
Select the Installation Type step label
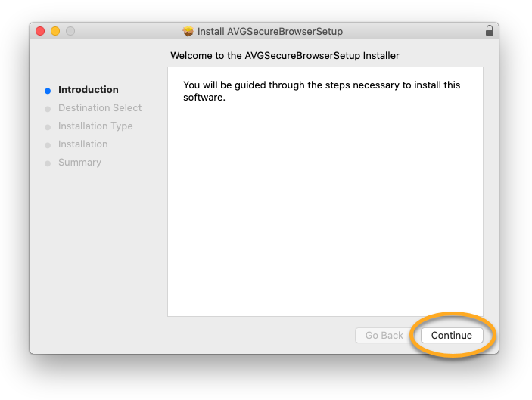pyautogui.click(x=95, y=126)
